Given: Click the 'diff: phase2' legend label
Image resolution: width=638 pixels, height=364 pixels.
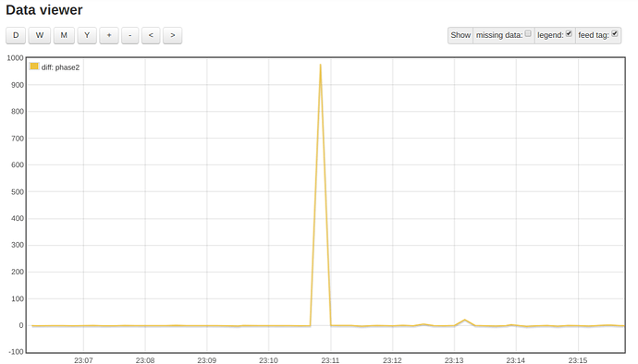Looking at the screenshot, I should coord(60,67).
